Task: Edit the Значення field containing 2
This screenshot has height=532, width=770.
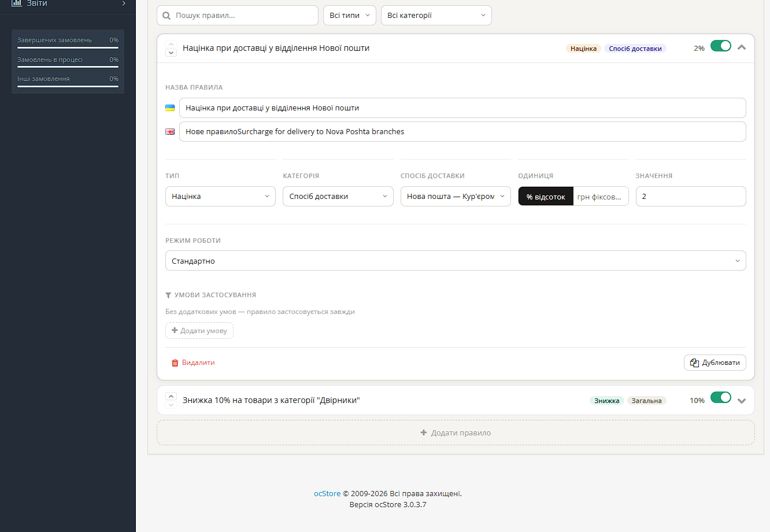Action: click(691, 197)
